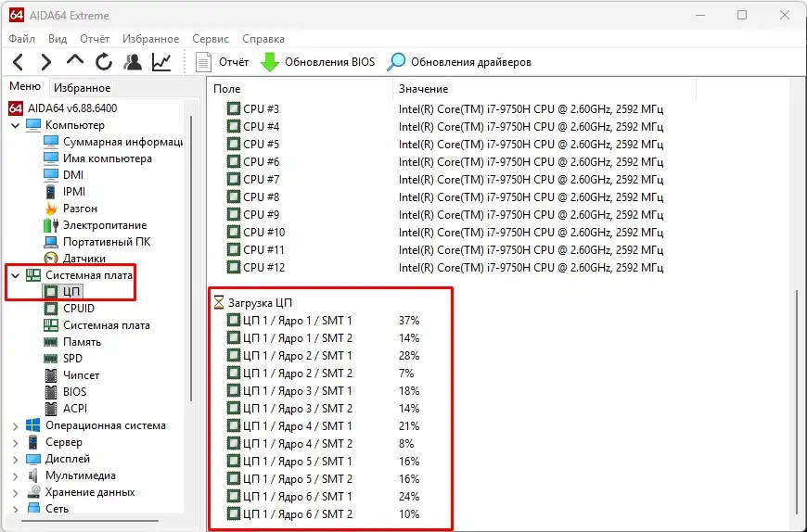The height and width of the screenshot is (532, 807).
Task: Expand the Сервер node
Action: coord(15,443)
